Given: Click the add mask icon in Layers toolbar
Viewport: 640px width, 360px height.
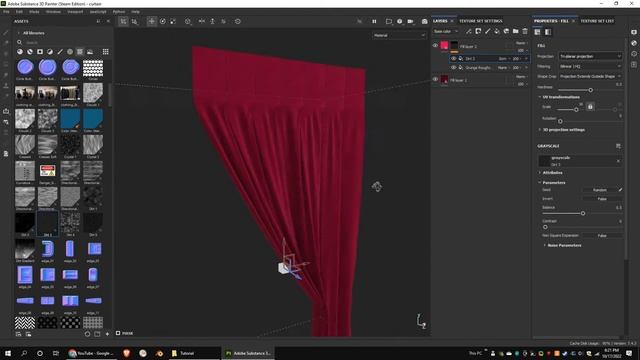Looking at the screenshot, I should coord(478,31).
